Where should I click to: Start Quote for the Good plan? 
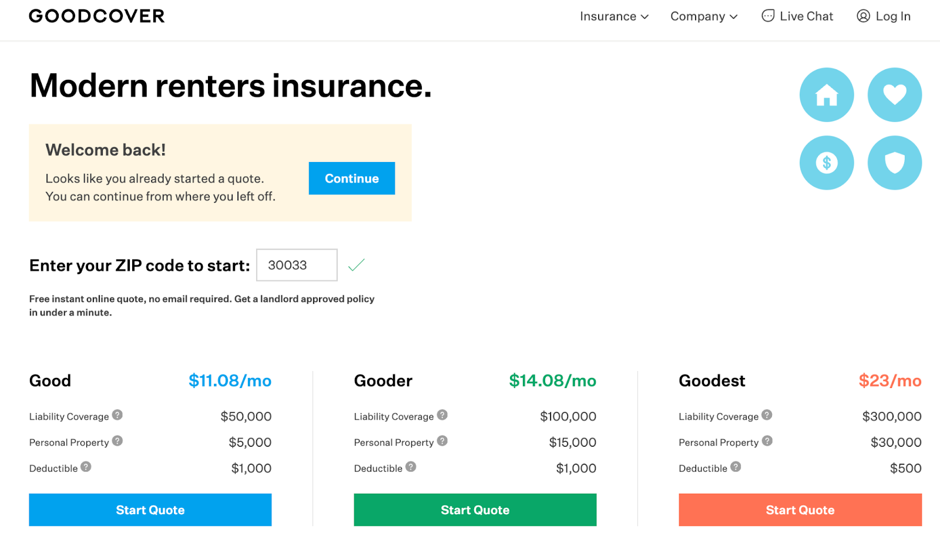pyautogui.click(x=150, y=510)
